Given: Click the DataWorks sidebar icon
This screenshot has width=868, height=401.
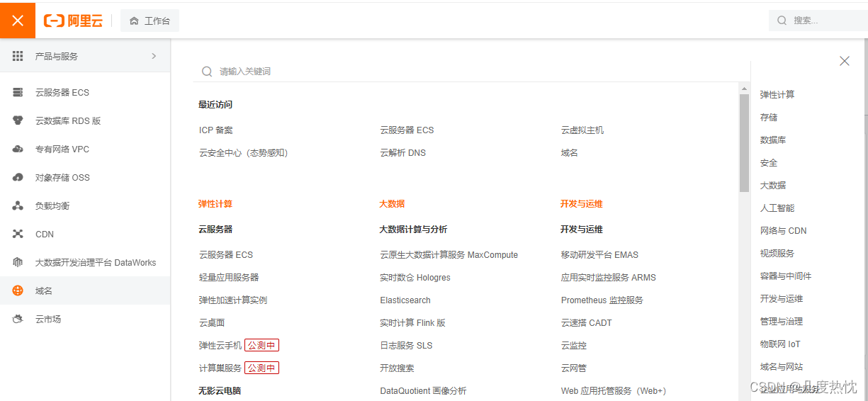Looking at the screenshot, I should tap(18, 262).
